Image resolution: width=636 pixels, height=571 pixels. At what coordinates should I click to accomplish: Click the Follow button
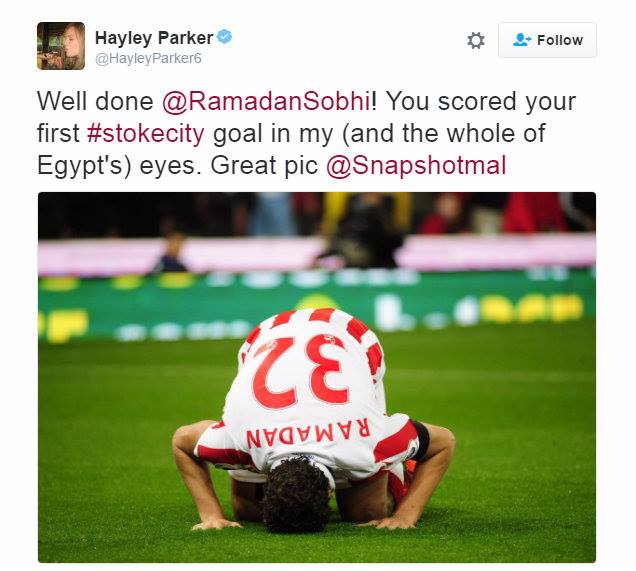click(x=547, y=40)
